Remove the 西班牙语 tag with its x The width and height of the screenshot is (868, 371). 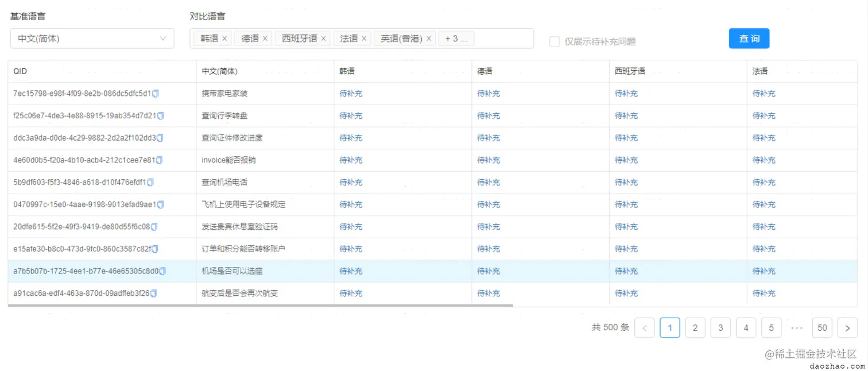click(x=323, y=39)
